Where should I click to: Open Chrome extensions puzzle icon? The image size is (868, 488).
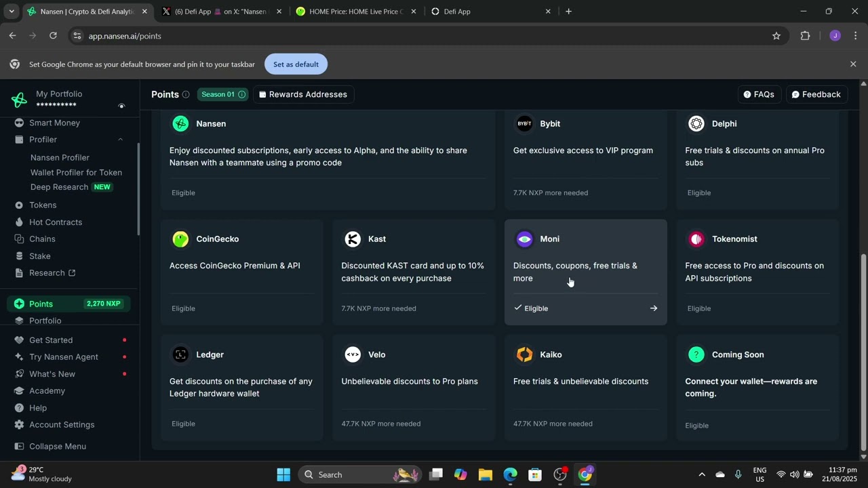(805, 36)
